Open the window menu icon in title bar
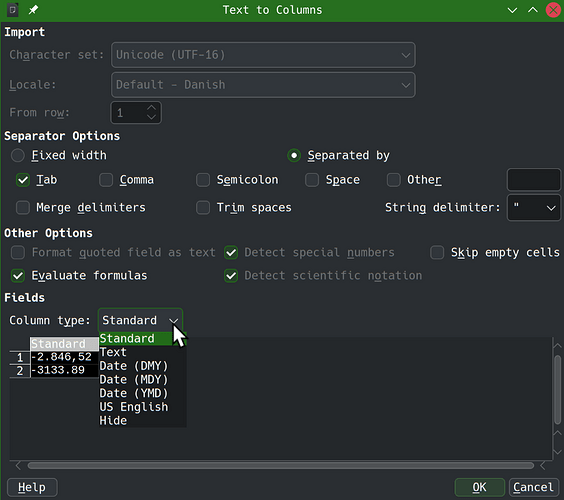 (x=13, y=10)
